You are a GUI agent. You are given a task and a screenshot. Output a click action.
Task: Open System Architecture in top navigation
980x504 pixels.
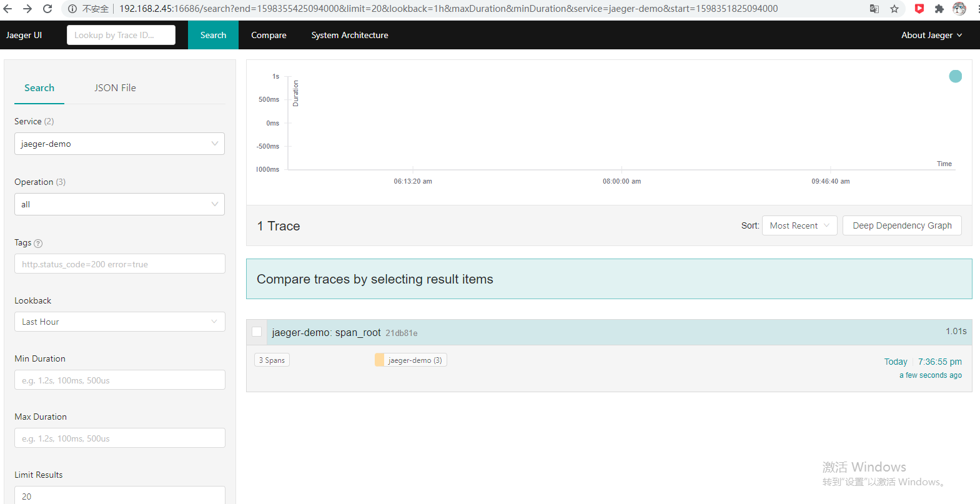[x=350, y=35]
